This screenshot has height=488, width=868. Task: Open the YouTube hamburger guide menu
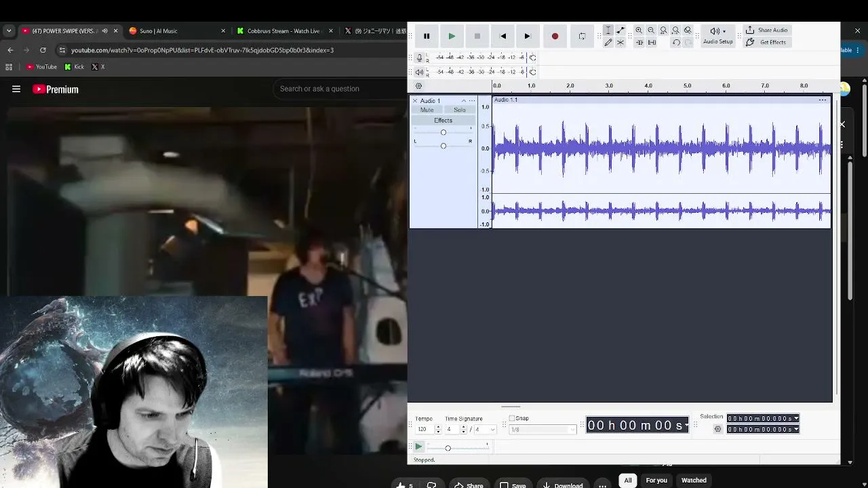(16, 89)
